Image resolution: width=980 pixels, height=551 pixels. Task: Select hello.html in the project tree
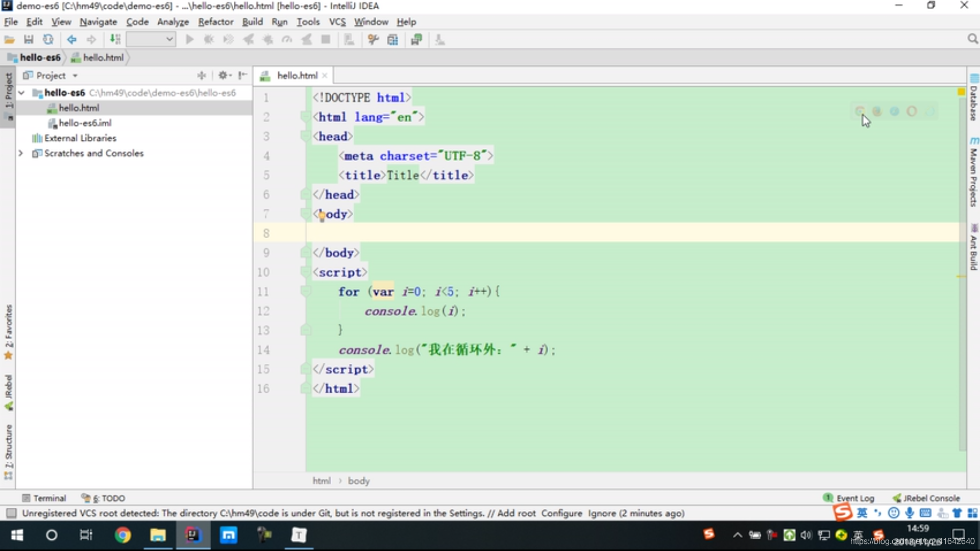click(79, 108)
